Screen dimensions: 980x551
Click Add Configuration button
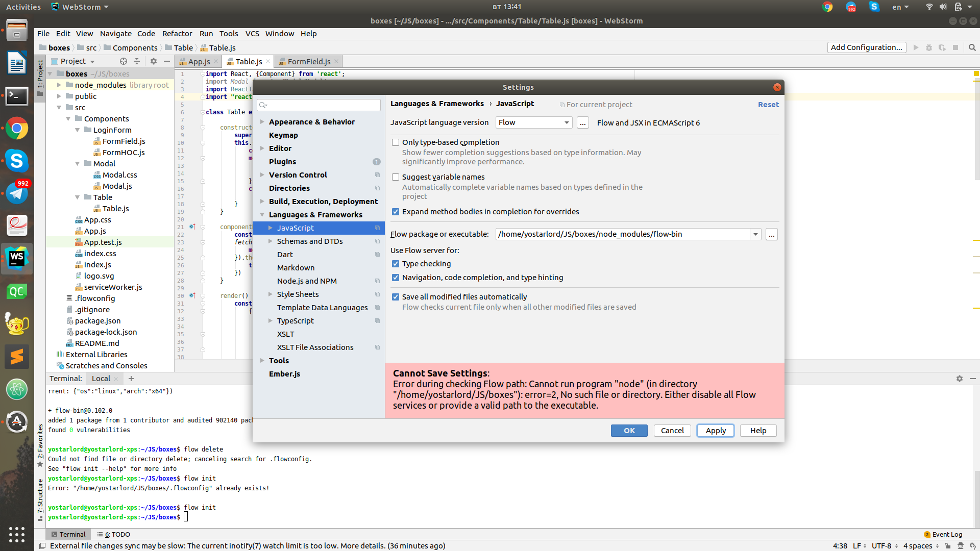[867, 47]
